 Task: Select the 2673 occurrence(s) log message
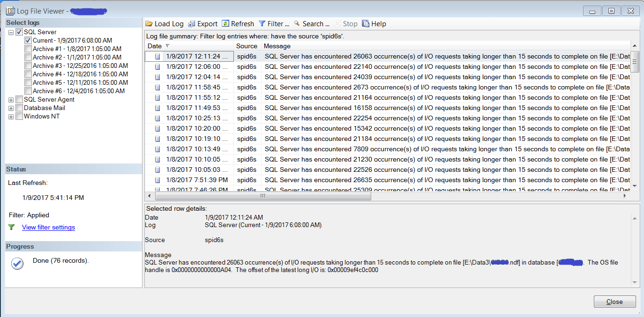(x=447, y=87)
